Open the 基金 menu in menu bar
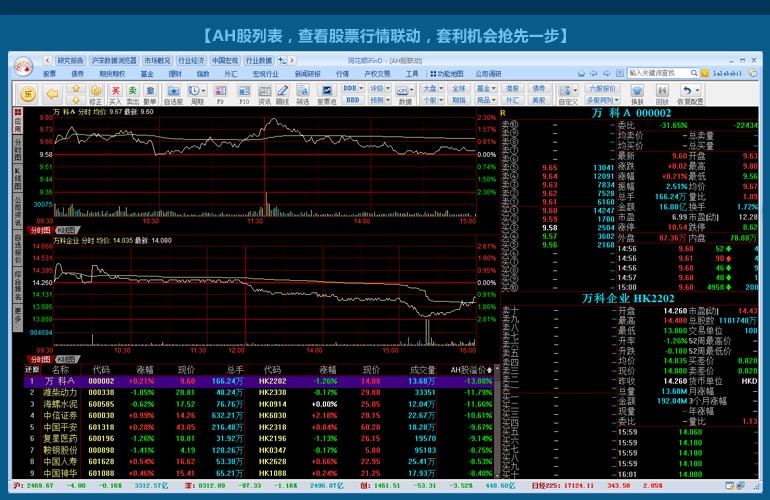 pos(147,73)
